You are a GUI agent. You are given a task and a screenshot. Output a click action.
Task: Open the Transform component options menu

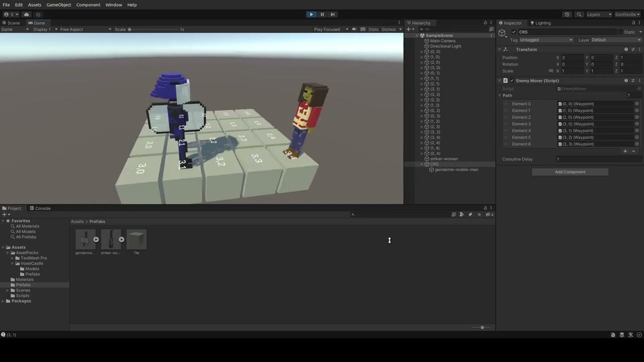point(639,49)
